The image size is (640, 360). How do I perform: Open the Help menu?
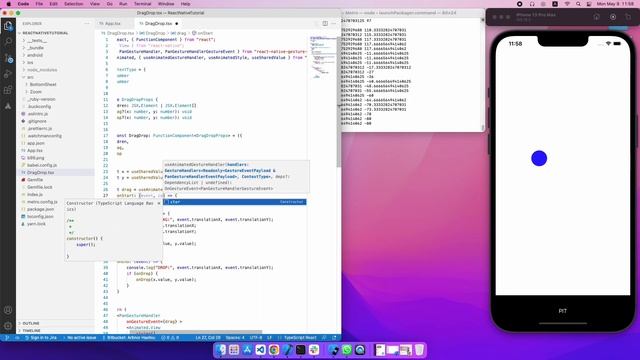(x=185, y=4)
